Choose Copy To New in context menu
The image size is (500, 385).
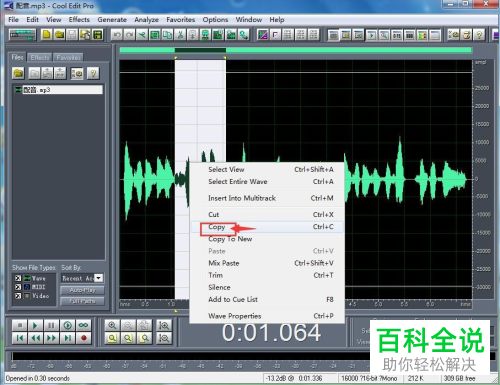267,239
